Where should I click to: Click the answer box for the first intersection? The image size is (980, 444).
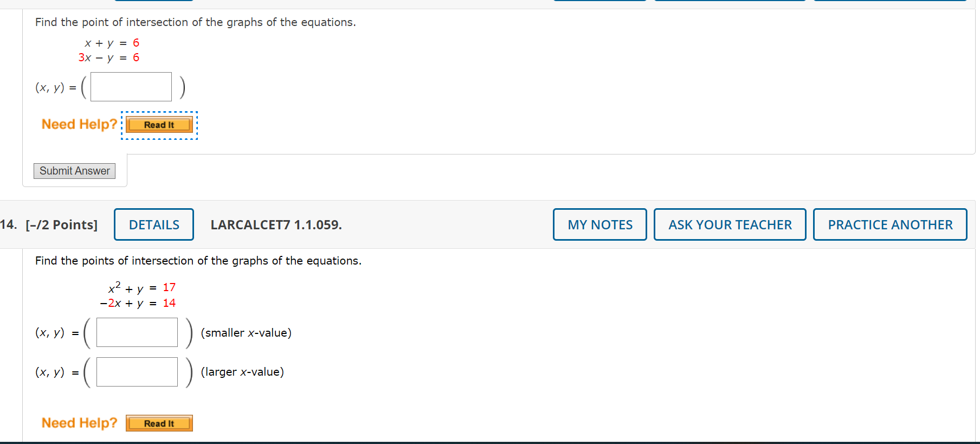pos(131,86)
